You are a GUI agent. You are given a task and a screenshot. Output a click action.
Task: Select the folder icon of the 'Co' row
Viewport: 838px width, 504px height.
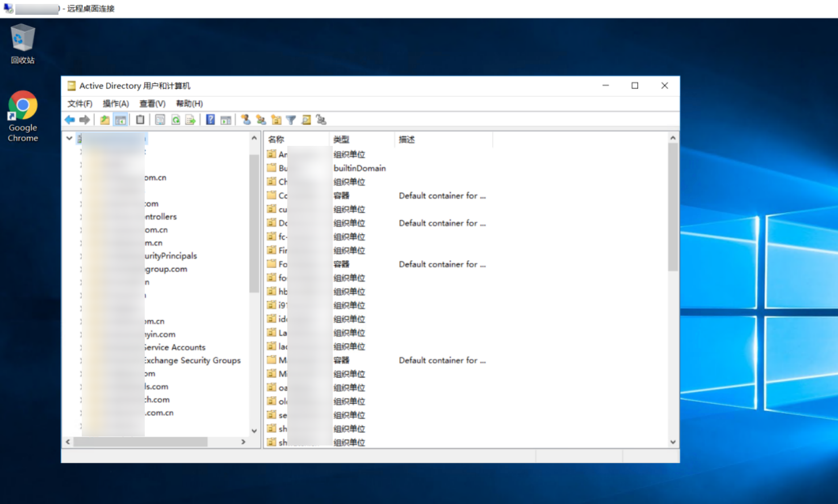[271, 195]
